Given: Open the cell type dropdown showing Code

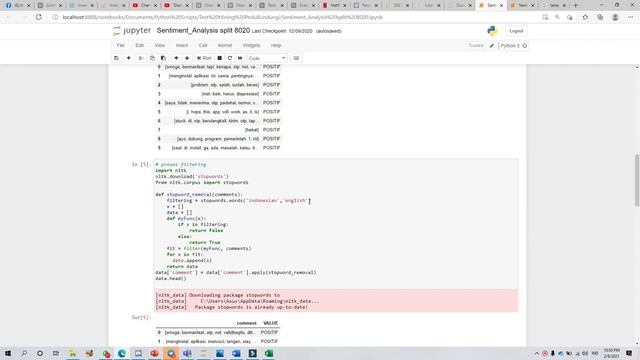Looking at the screenshot, I should 267,58.
